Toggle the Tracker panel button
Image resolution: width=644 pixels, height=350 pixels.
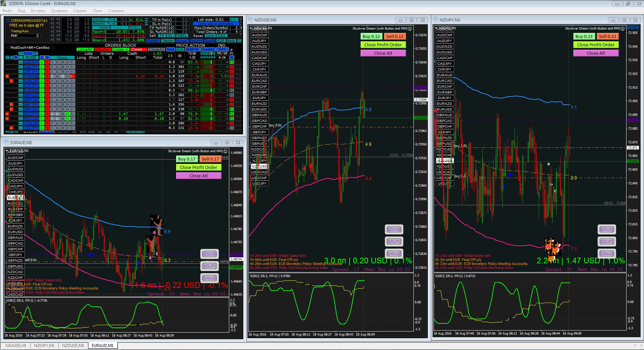tap(168, 41)
